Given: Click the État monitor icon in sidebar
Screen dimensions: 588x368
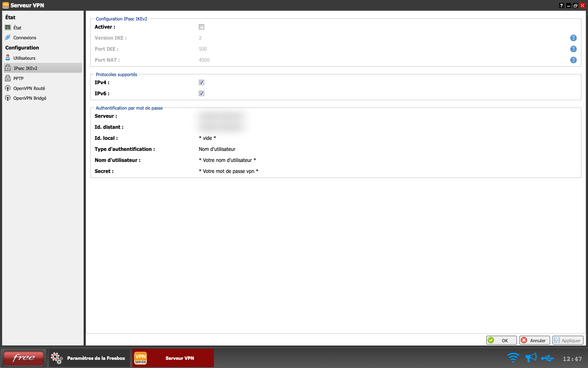Looking at the screenshot, I should (x=8, y=27).
